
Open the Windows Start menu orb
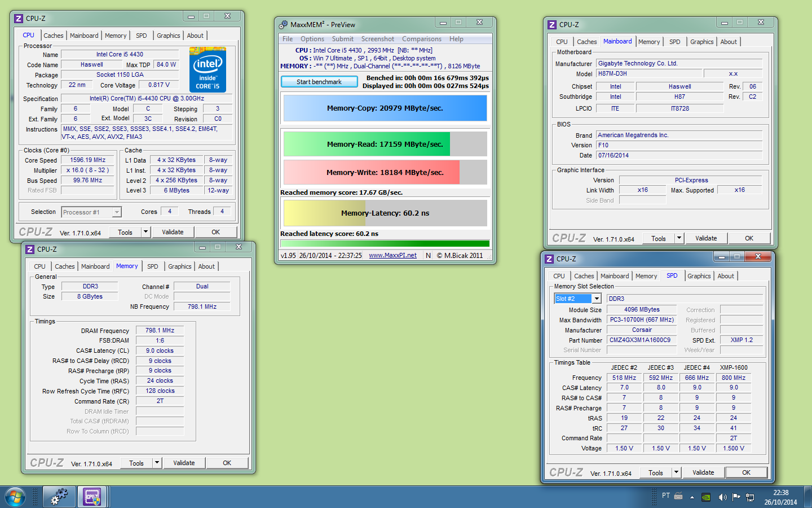click(x=15, y=497)
